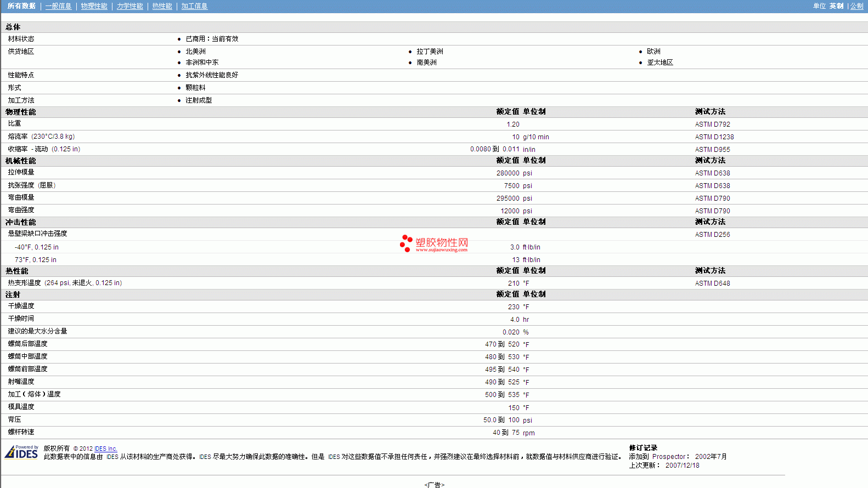The width and height of the screenshot is (868, 488).
Task: Click the Powered by IDES logo
Action: pos(21,451)
